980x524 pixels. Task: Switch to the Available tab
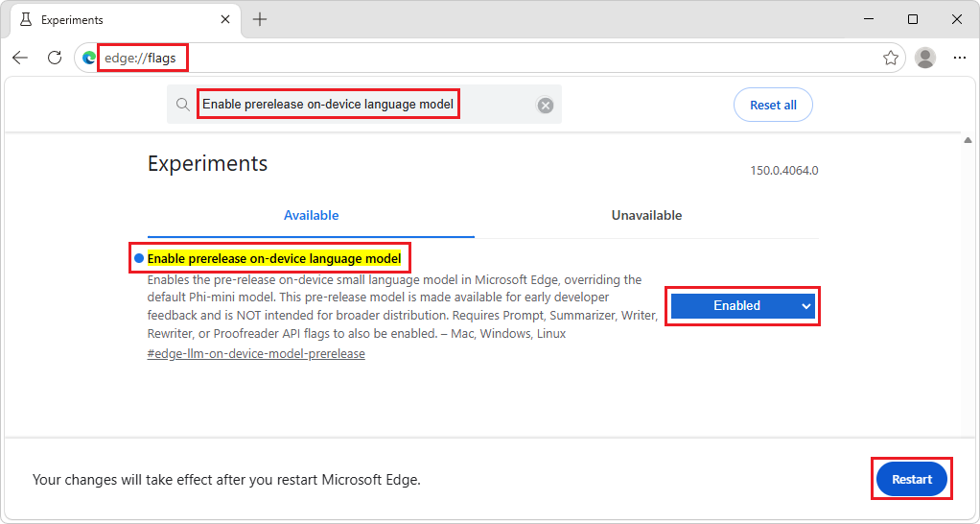[312, 216]
